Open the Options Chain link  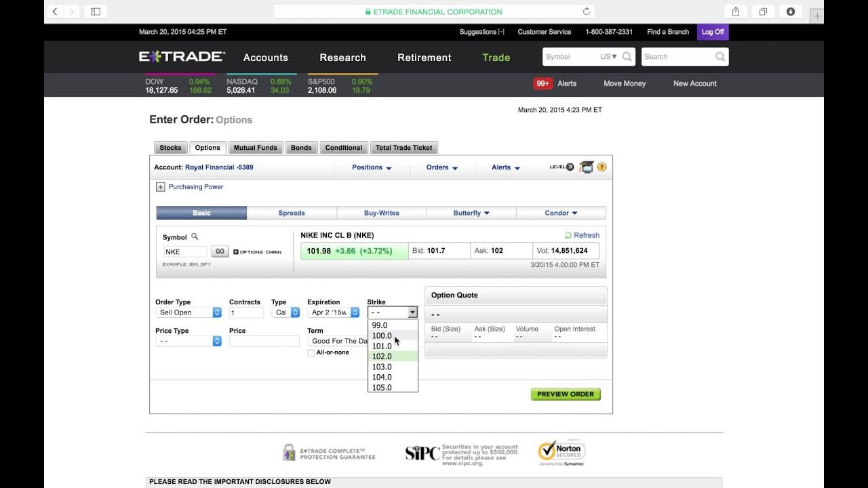tap(257, 252)
